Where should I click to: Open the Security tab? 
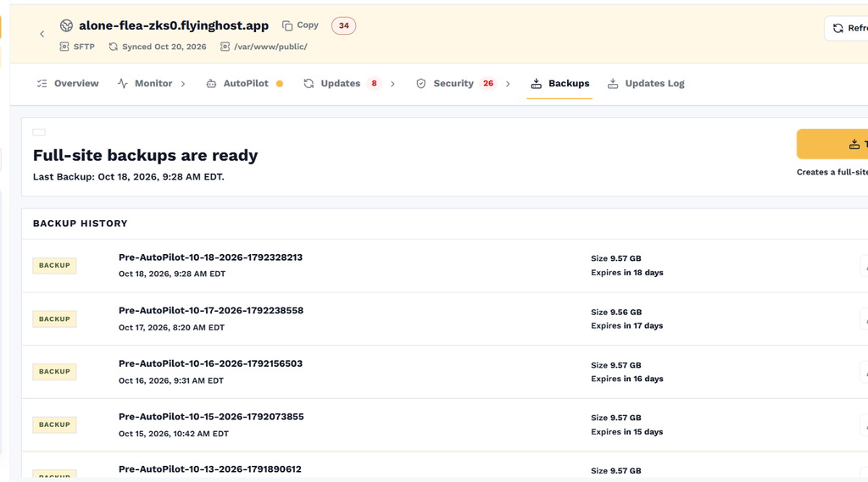click(x=445, y=84)
